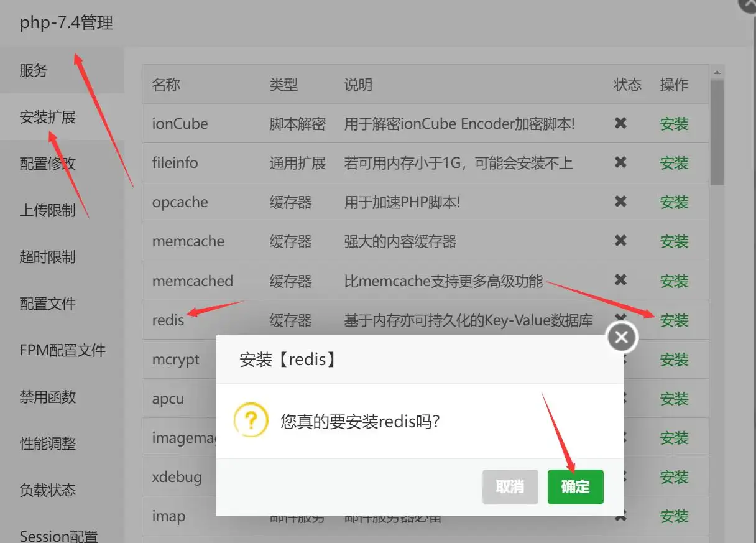Select the opcache name cell
756x543 pixels.
180,202
